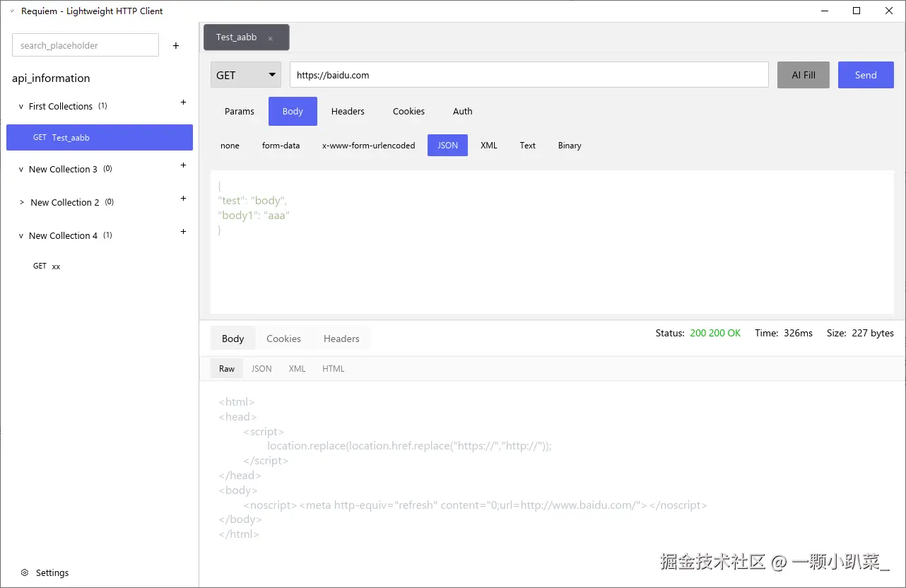
Task: Click the collection search box
Action: pos(86,45)
